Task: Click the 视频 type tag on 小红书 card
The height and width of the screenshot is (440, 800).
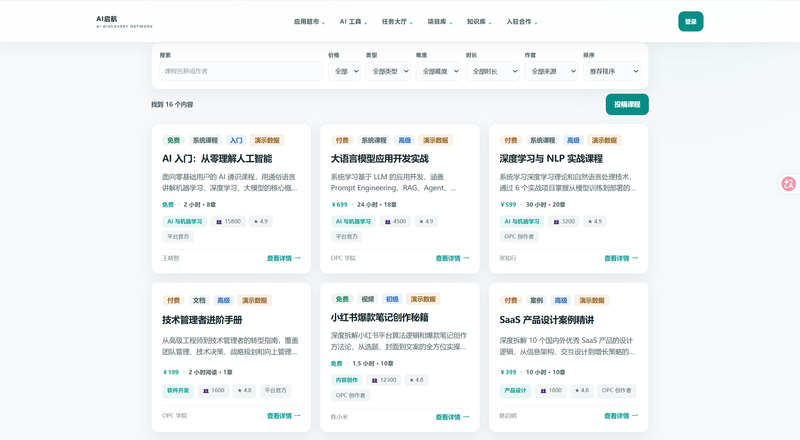Action: (367, 299)
